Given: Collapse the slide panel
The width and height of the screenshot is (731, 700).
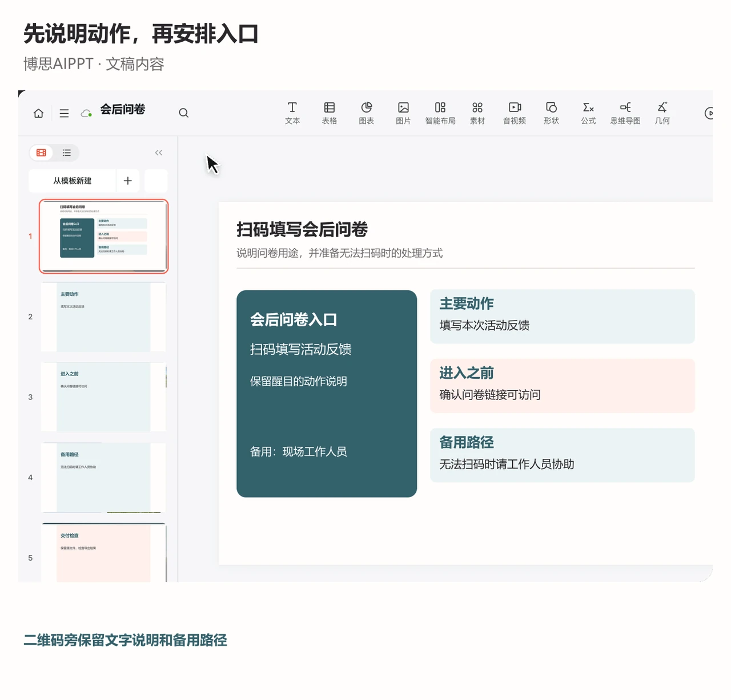Looking at the screenshot, I should pyautogui.click(x=159, y=153).
